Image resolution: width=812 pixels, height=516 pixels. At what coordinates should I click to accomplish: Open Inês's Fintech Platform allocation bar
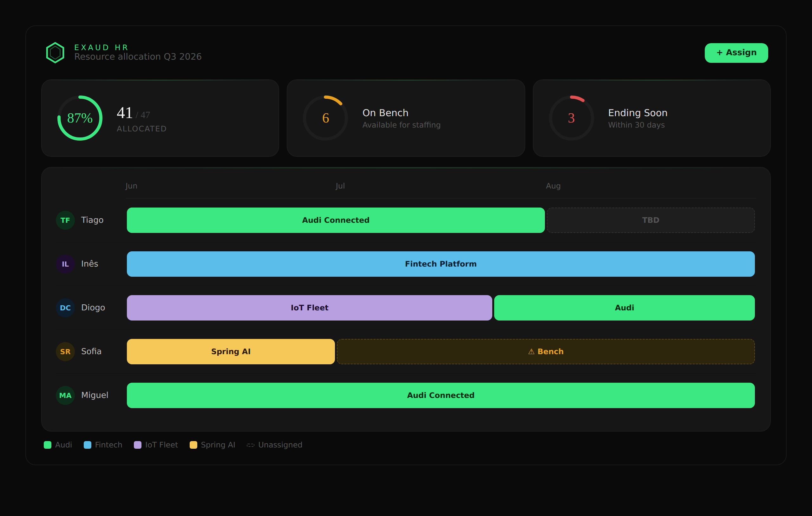point(441,264)
